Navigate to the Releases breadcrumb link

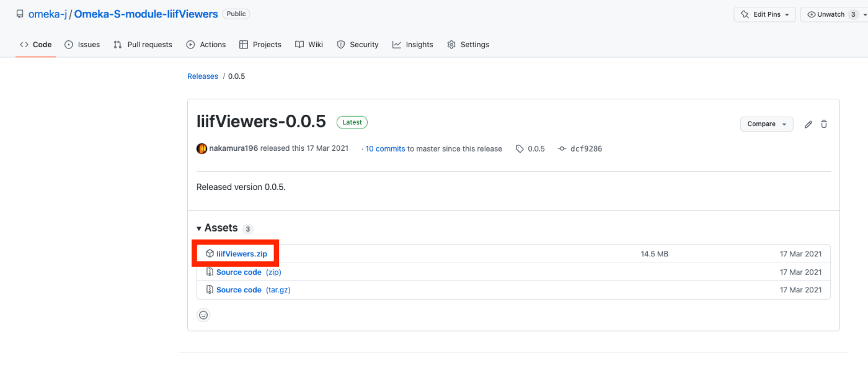(203, 76)
